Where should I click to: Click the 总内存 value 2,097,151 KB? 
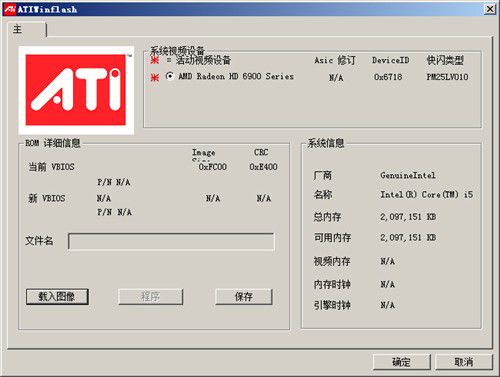tap(408, 217)
